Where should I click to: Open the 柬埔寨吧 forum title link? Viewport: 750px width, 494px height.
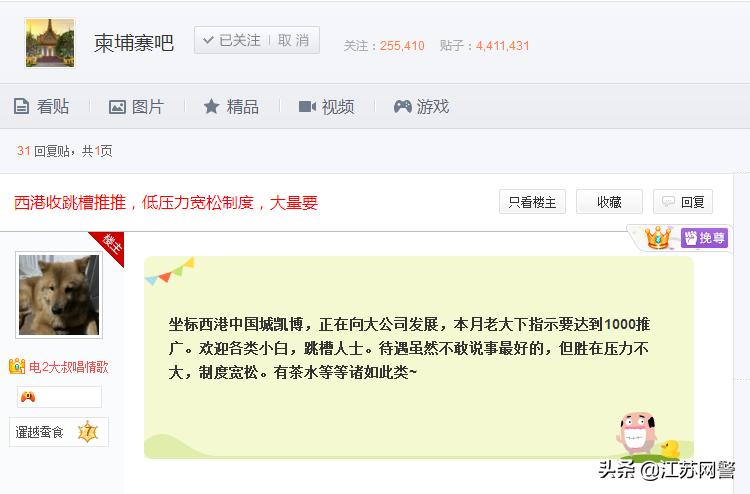[x=133, y=43]
